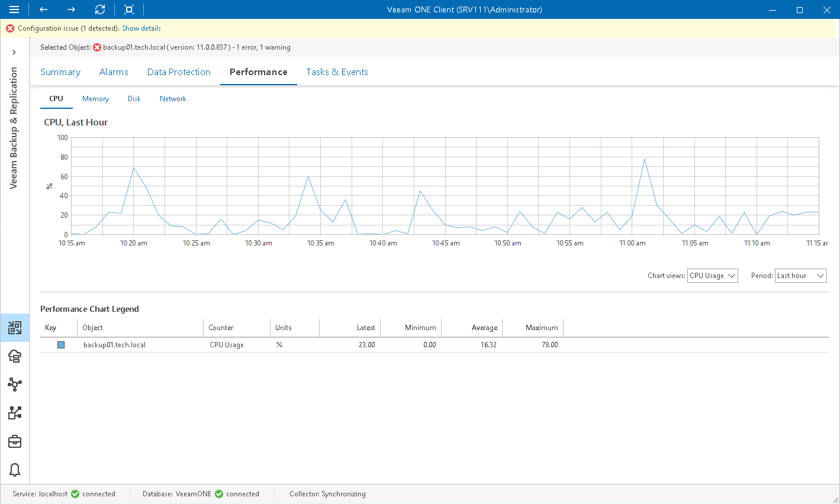Open the briefcase workspace icon
The height and width of the screenshot is (504, 840).
point(15,441)
